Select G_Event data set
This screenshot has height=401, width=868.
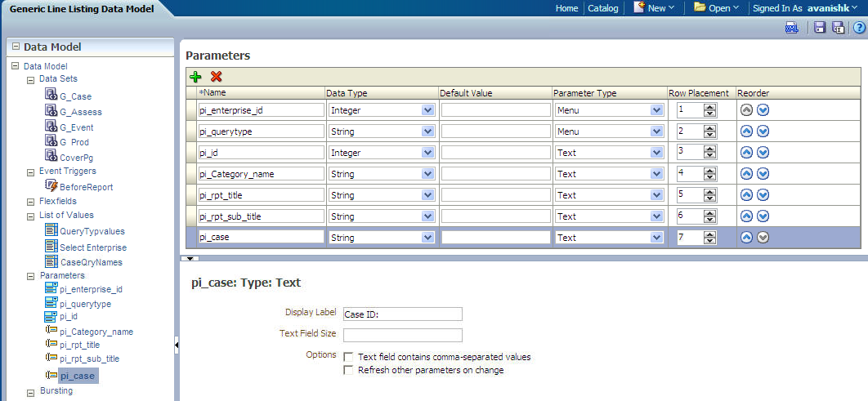click(76, 127)
